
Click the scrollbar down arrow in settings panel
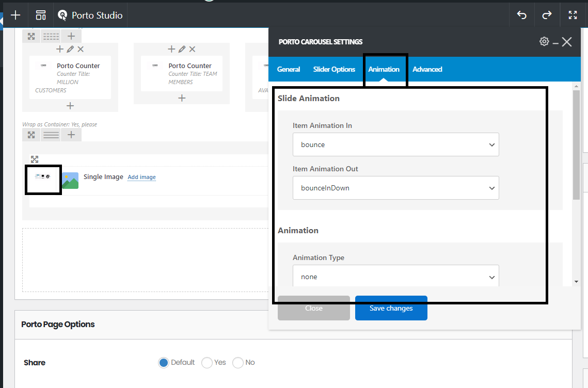point(576,282)
